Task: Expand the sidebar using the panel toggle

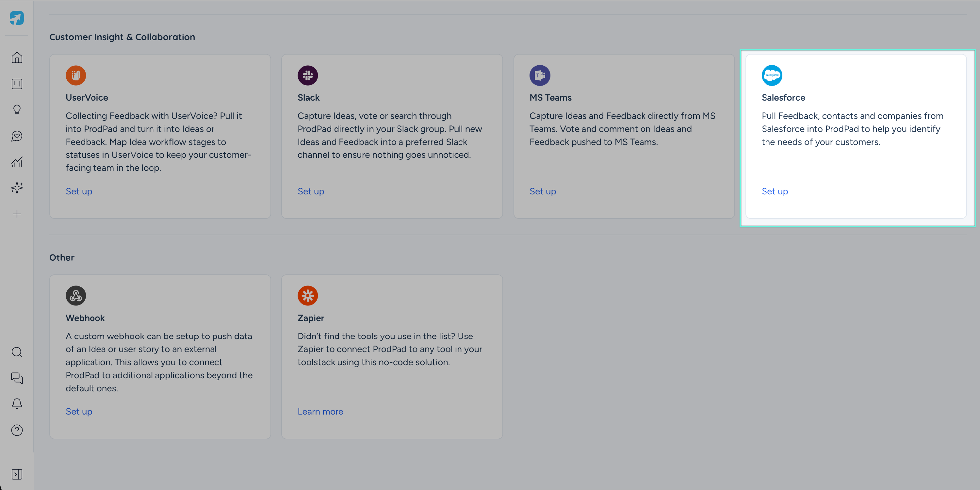Action: coord(17,474)
